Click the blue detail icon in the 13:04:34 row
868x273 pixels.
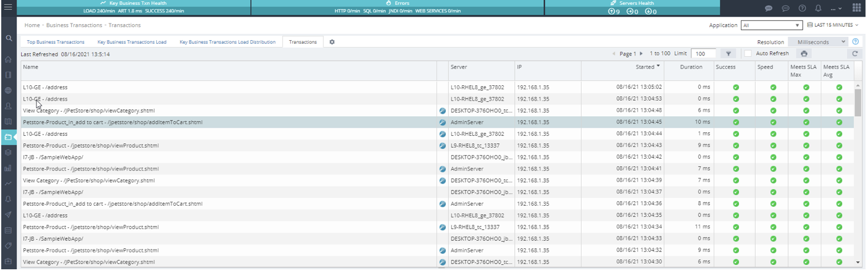point(442,227)
